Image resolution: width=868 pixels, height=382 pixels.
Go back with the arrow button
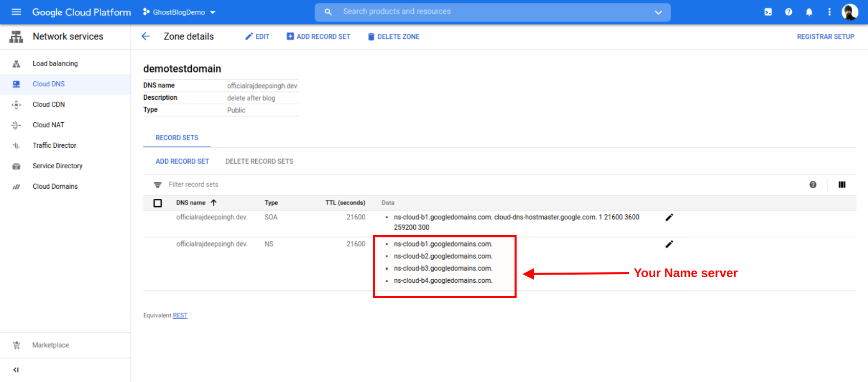point(146,36)
